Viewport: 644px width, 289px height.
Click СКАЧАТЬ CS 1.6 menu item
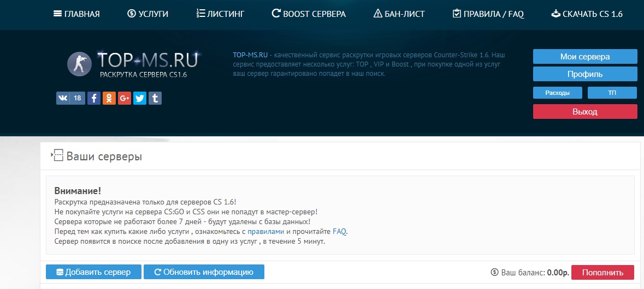[587, 14]
